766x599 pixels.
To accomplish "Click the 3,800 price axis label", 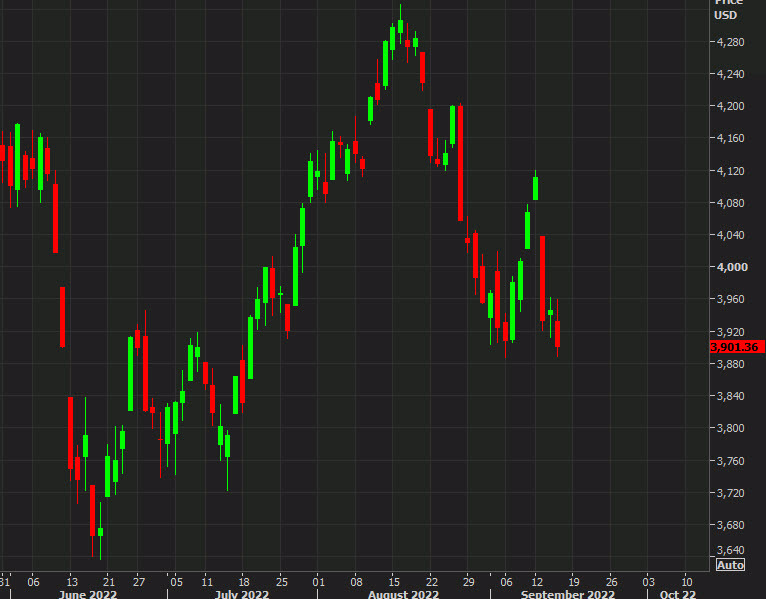I will pyautogui.click(x=730, y=428).
